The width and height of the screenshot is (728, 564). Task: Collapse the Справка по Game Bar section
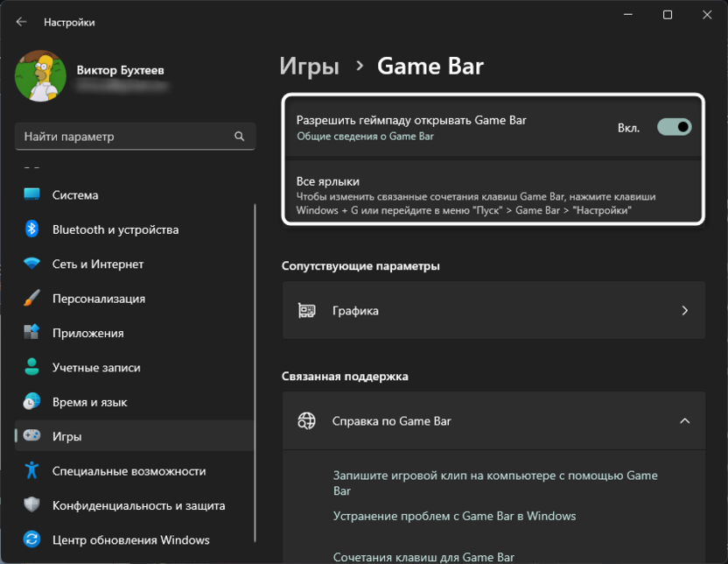point(684,421)
